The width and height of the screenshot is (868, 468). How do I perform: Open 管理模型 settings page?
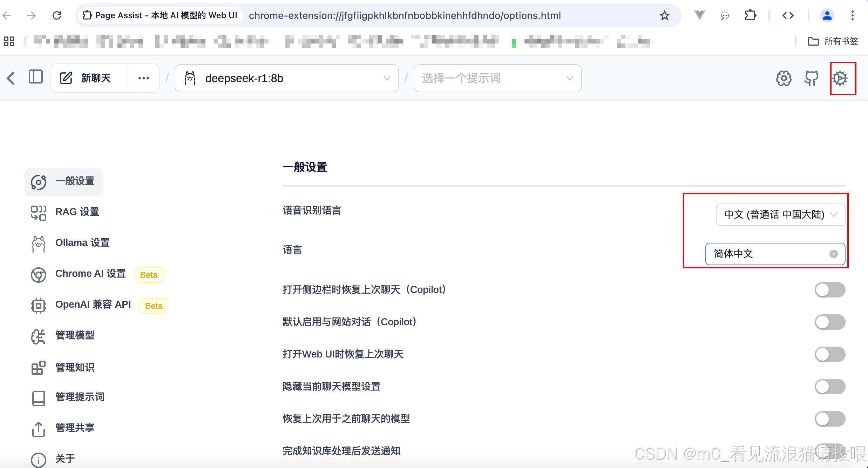pos(75,335)
